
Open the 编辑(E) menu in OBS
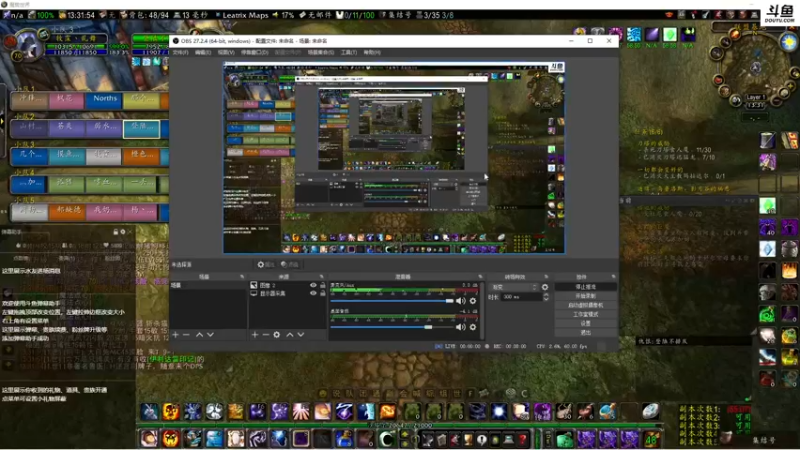coord(203,53)
